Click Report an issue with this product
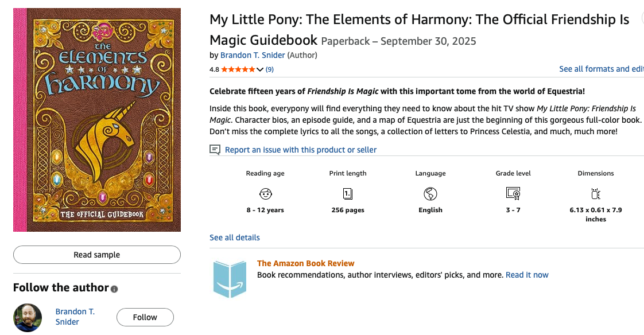Viewport: 644px width, 335px height. (301, 150)
